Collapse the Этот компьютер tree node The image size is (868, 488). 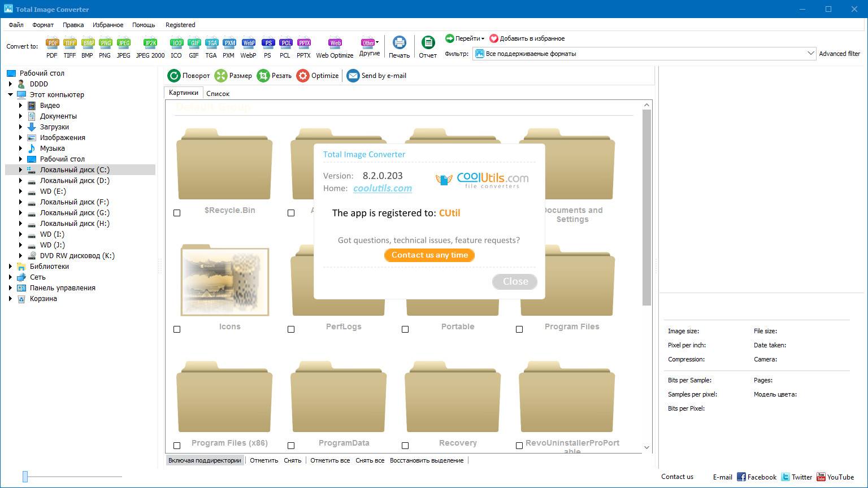(x=11, y=95)
